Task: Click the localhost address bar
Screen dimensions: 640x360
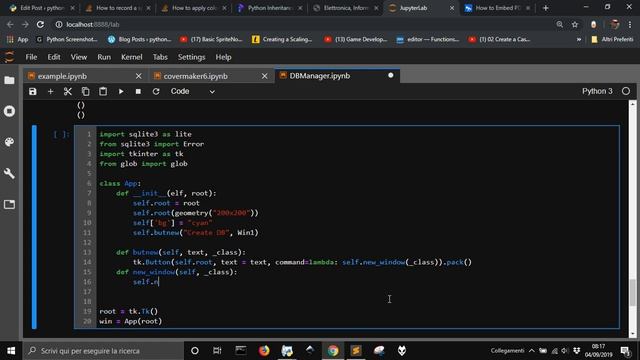Action: pyautogui.click(x=302, y=25)
